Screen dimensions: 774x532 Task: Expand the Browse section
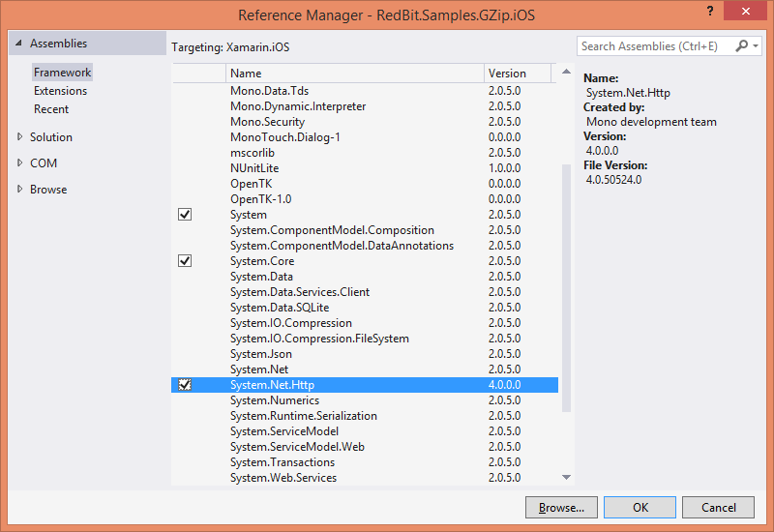point(19,189)
